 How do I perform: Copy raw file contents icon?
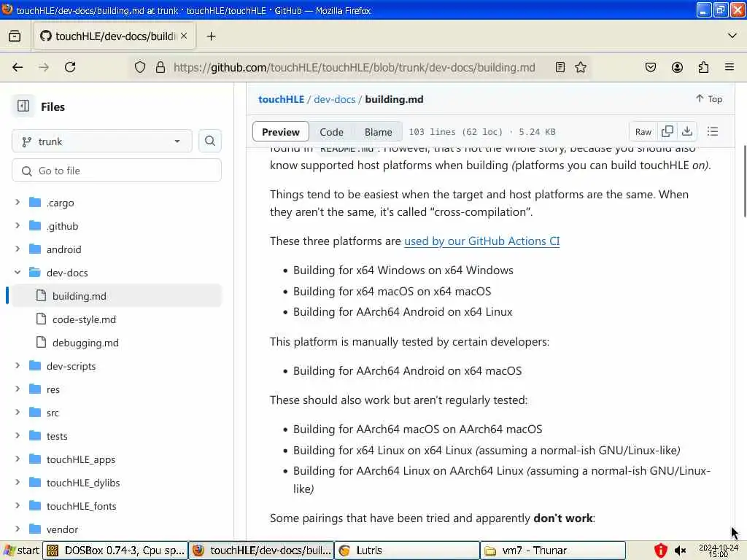pos(667,131)
